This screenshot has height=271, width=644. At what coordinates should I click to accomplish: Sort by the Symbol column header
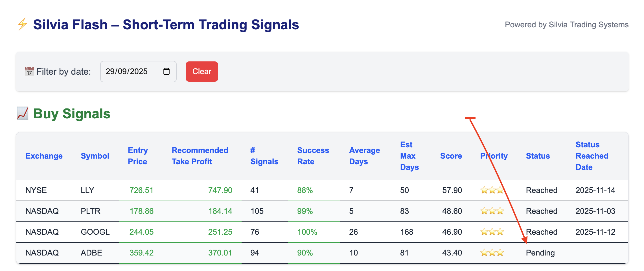tap(95, 156)
